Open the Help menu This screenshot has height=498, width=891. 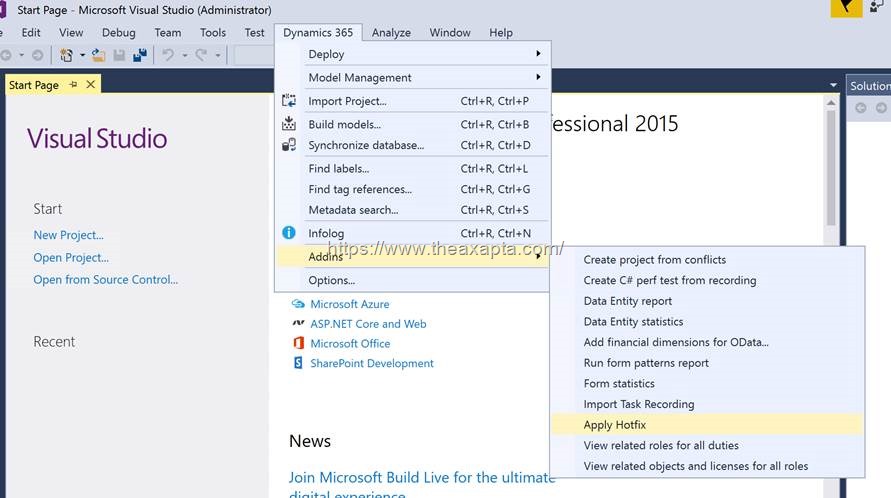501,32
